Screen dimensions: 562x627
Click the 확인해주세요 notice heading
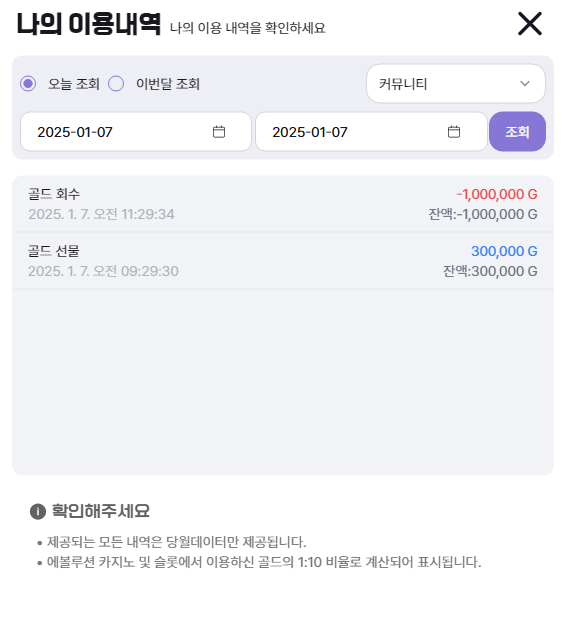pos(101,511)
